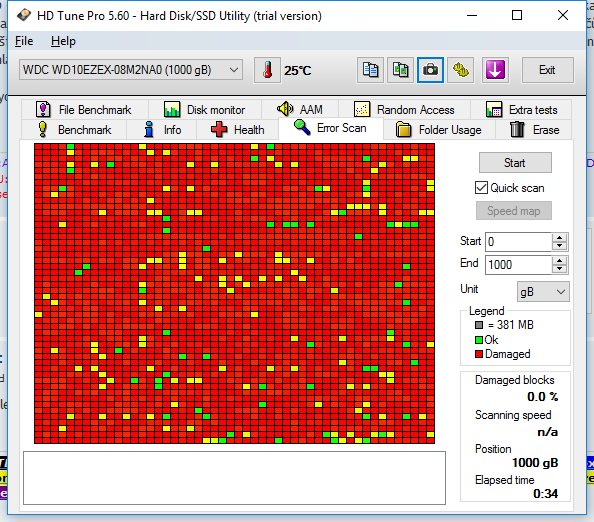
Task: Open the File menu
Action: pyautogui.click(x=24, y=41)
